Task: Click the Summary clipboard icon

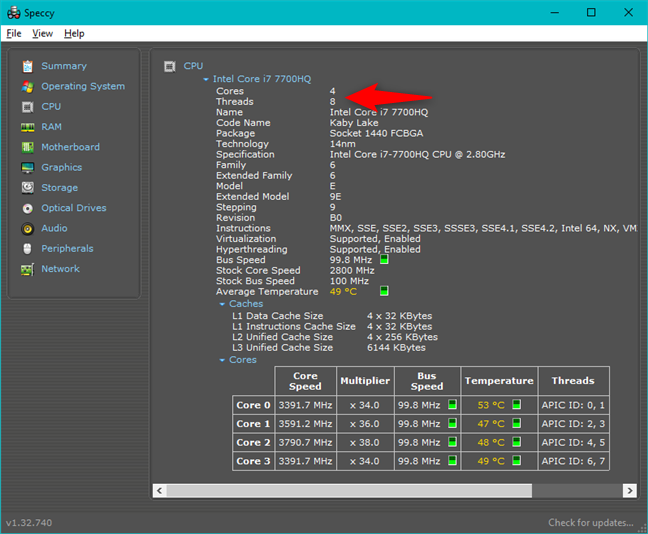Action: click(28, 66)
